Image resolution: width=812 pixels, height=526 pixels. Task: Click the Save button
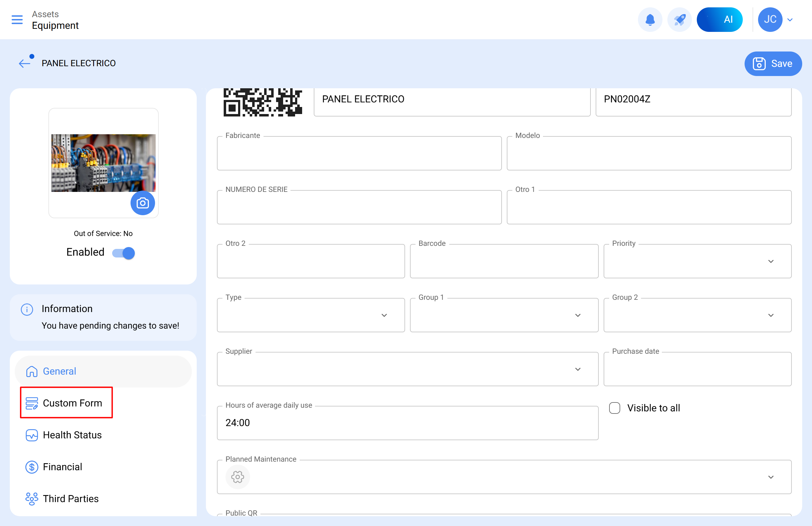(772, 63)
